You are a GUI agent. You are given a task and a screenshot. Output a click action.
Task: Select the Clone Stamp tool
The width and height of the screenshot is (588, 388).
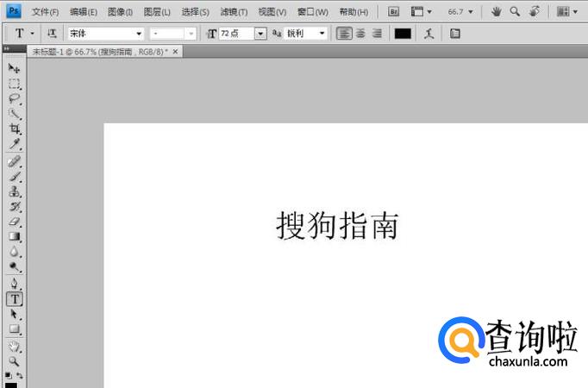pyautogui.click(x=15, y=191)
